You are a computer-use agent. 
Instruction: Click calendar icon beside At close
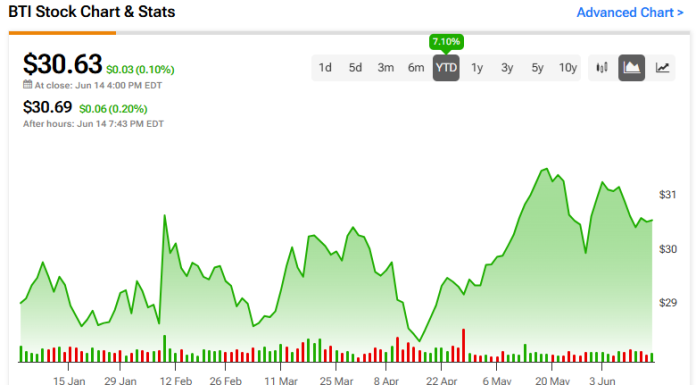pyautogui.click(x=28, y=84)
